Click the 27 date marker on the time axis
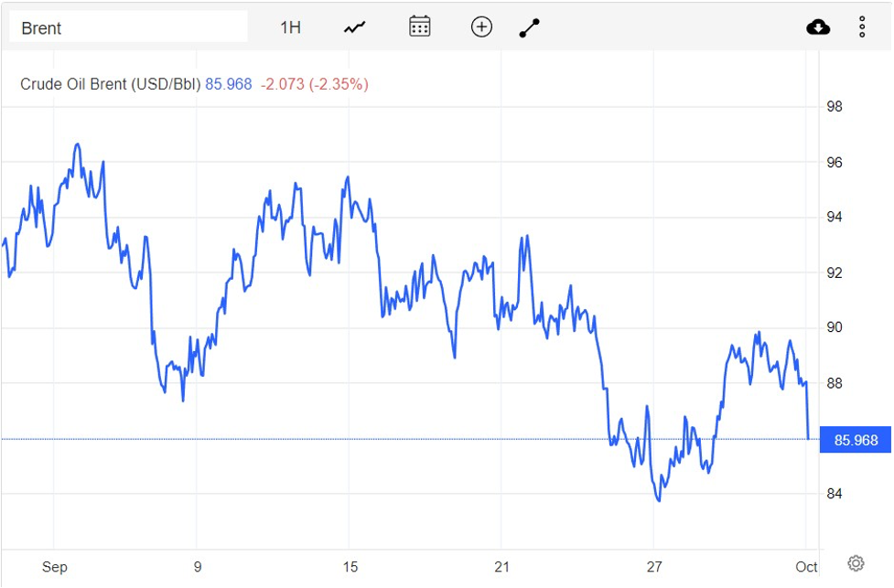The image size is (894, 588). click(x=653, y=567)
